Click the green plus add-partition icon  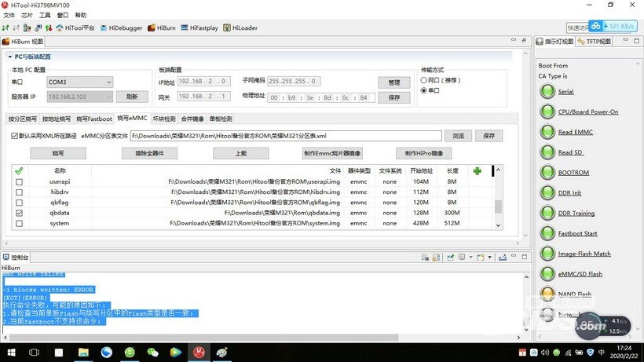[x=477, y=170]
